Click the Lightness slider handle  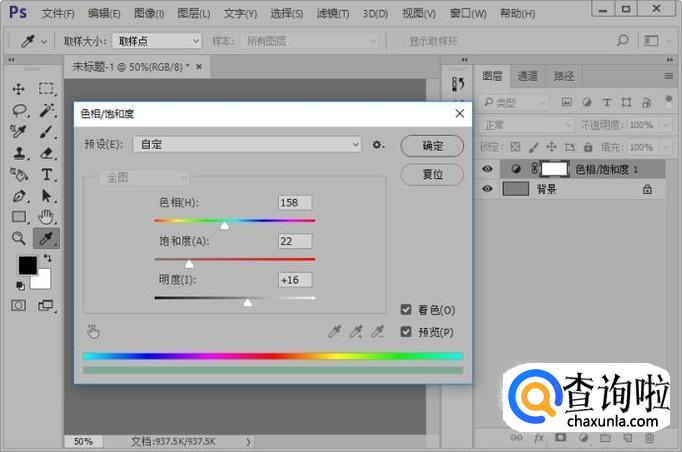click(x=247, y=302)
